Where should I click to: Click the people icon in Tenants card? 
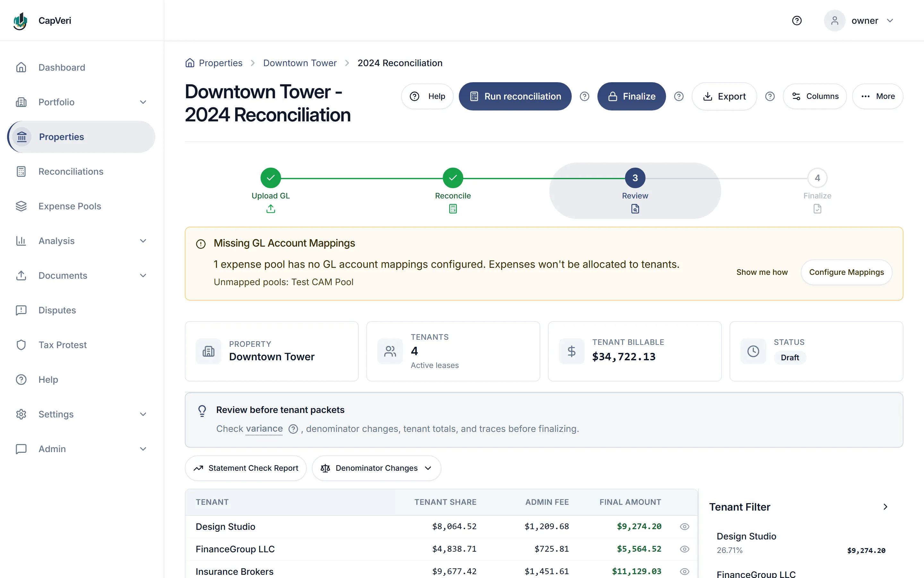coord(390,351)
